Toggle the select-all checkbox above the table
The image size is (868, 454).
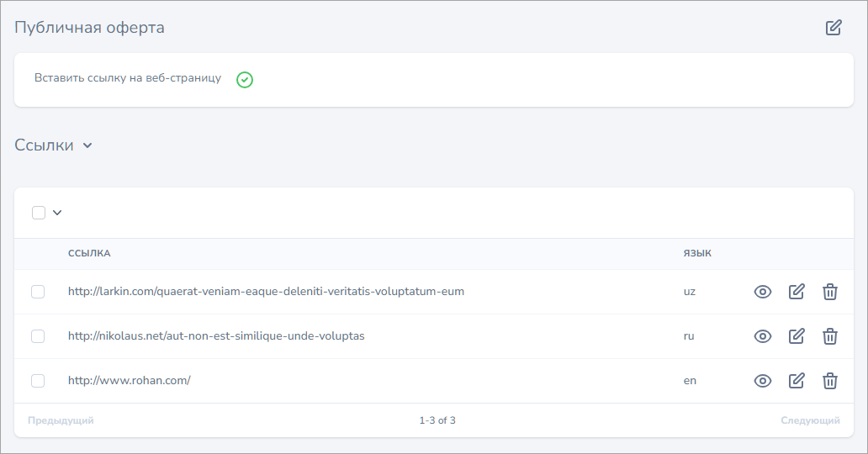[x=39, y=213]
